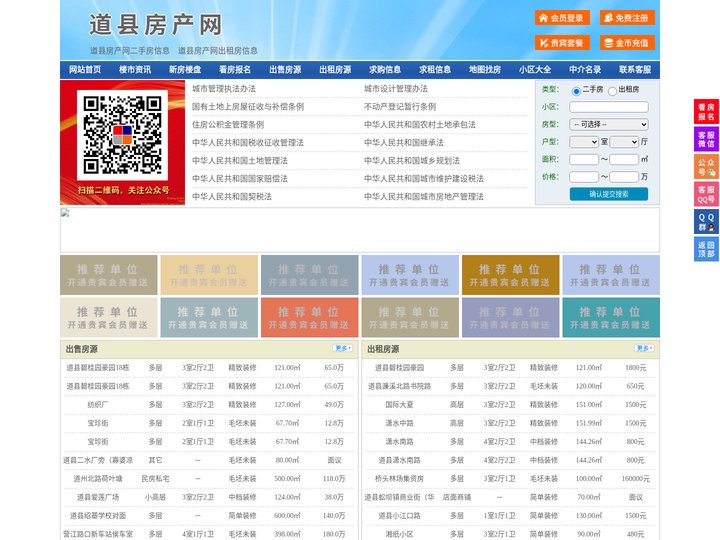
Task: Open 看房报名 navigation item
Action: point(235,70)
